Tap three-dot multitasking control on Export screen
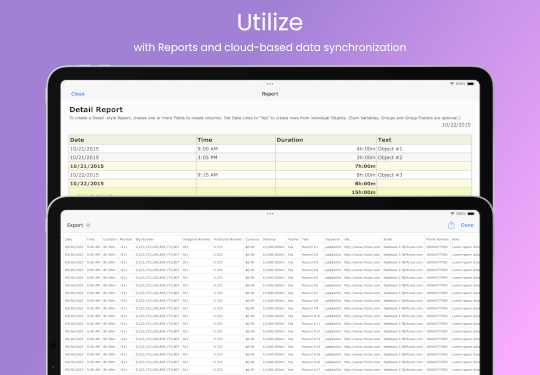 [x=270, y=213]
